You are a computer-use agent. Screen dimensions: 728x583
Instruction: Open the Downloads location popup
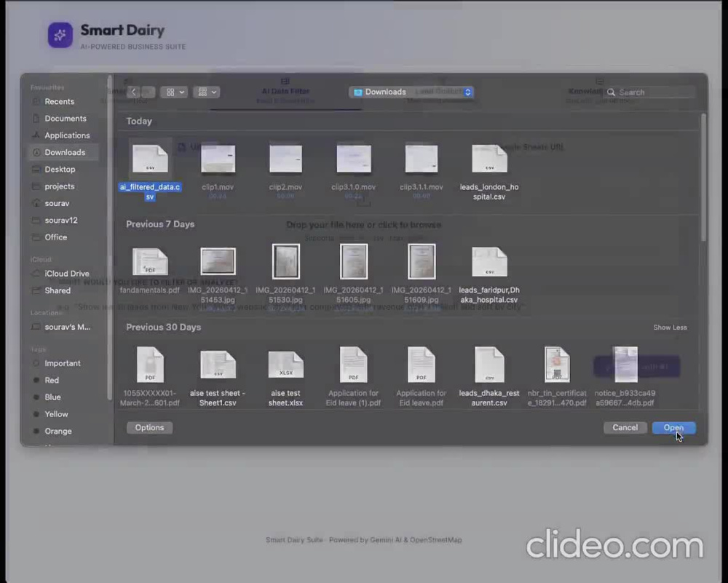click(x=411, y=92)
